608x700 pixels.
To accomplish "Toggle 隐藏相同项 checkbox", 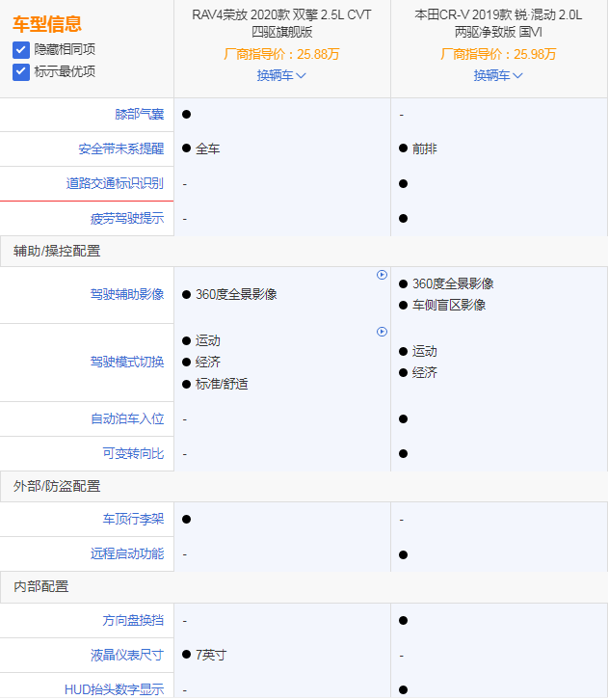I will [x=21, y=49].
